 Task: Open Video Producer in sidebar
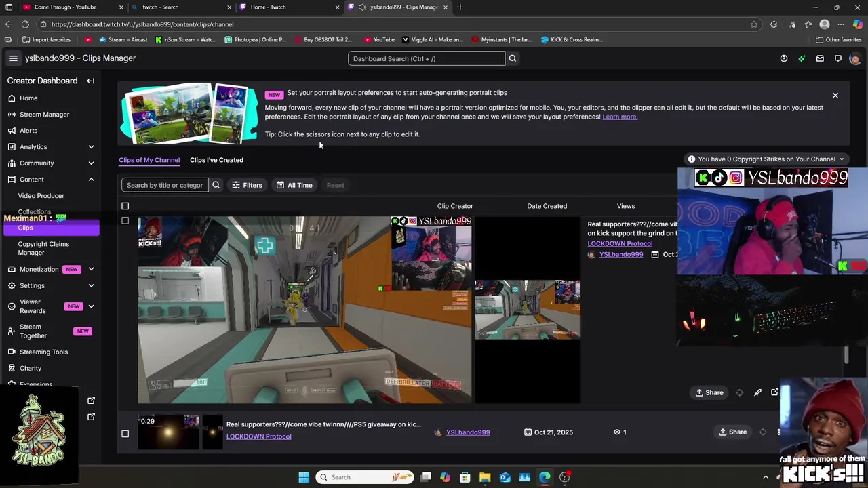[41, 196]
